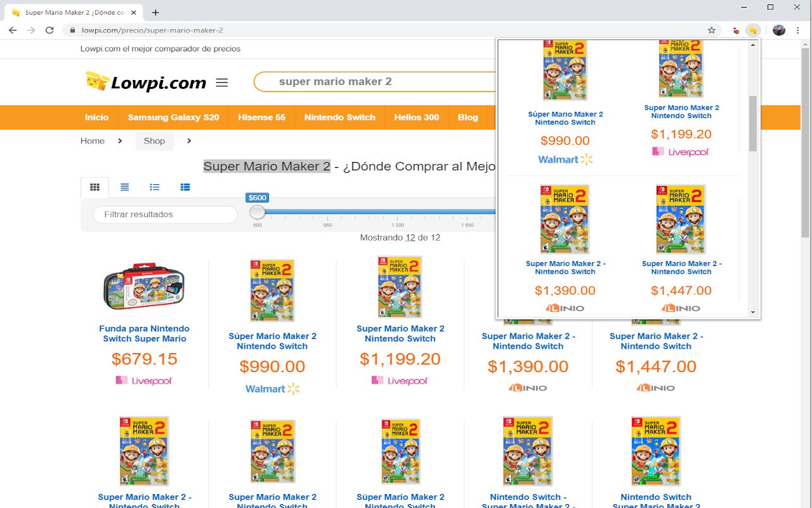Open the hamburger menu next to logo

(221, 83)
